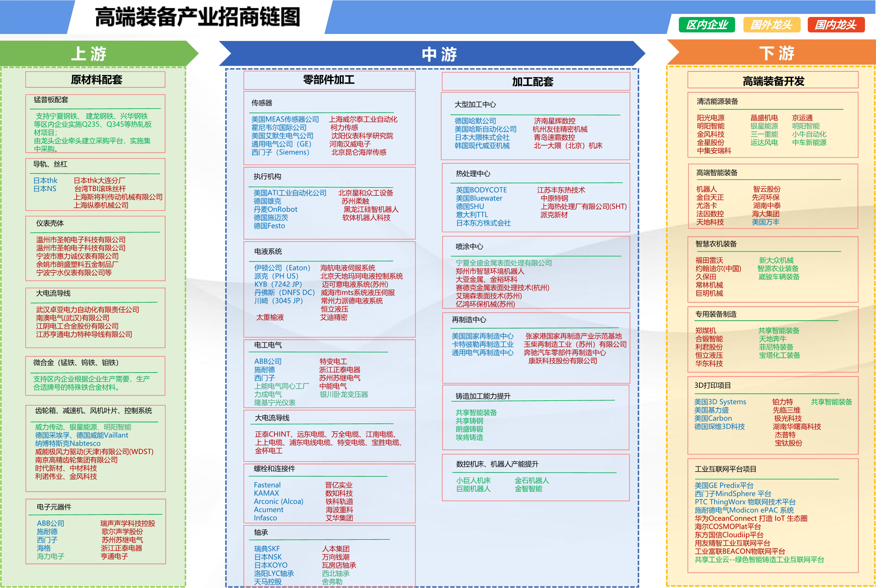The image size is (876, 588).
Task: Click the 螺栓和连接件 heading
Action: pos(274,469)
